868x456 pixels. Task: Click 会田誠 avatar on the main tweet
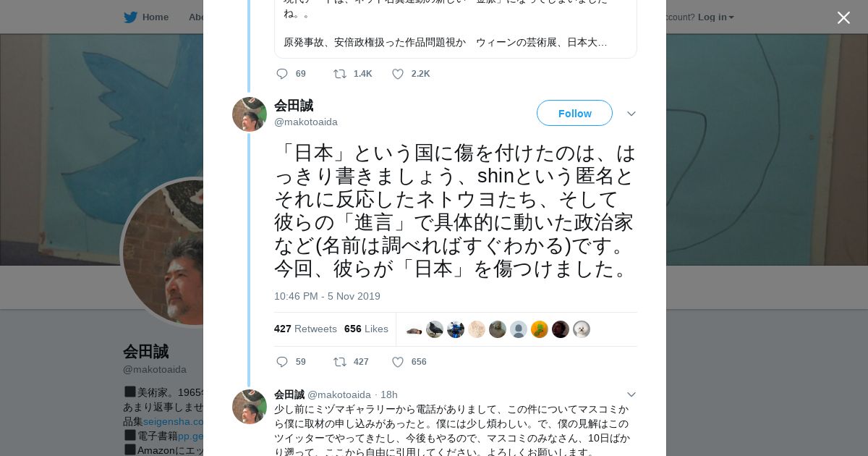250,114
